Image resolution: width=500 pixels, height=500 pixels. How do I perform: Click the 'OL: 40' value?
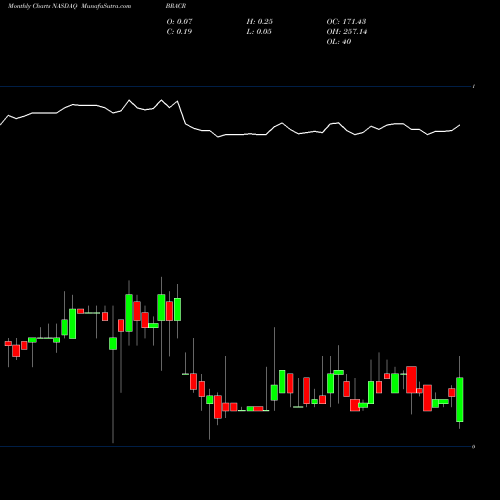[x=339, y=42]
